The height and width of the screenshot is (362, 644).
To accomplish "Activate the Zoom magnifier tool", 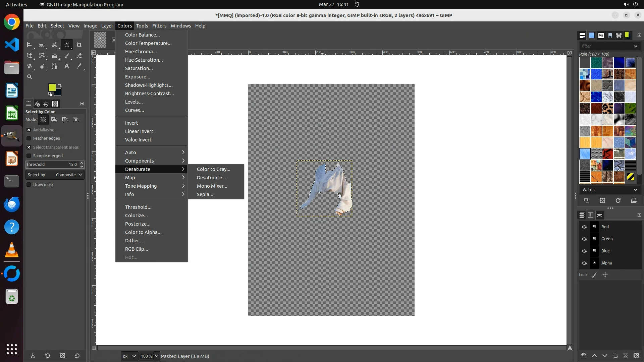I will click(x=30, y=77).
